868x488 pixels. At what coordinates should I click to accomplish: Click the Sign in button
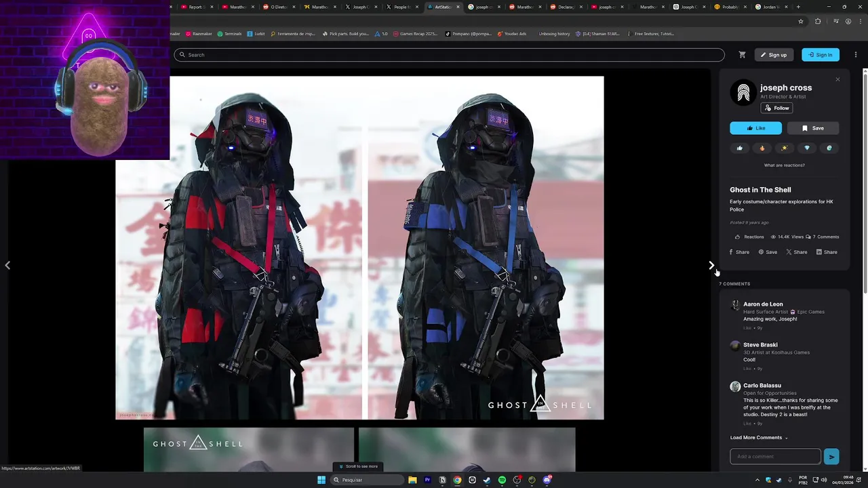pos(821,55)
